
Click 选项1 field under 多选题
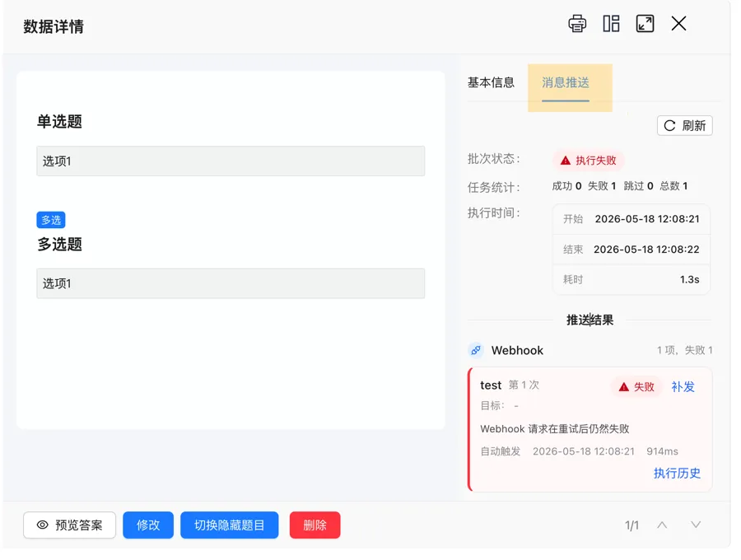231,283
